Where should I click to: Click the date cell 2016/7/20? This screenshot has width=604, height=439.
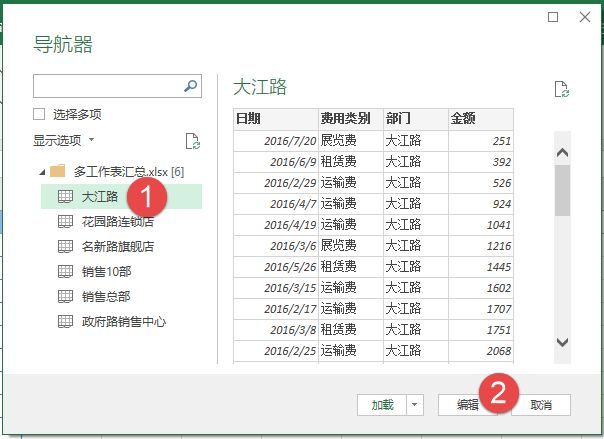point(276,141)
